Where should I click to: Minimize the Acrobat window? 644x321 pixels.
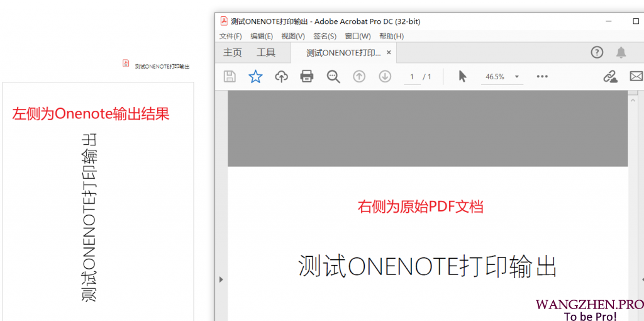click(x=610, y=21)
